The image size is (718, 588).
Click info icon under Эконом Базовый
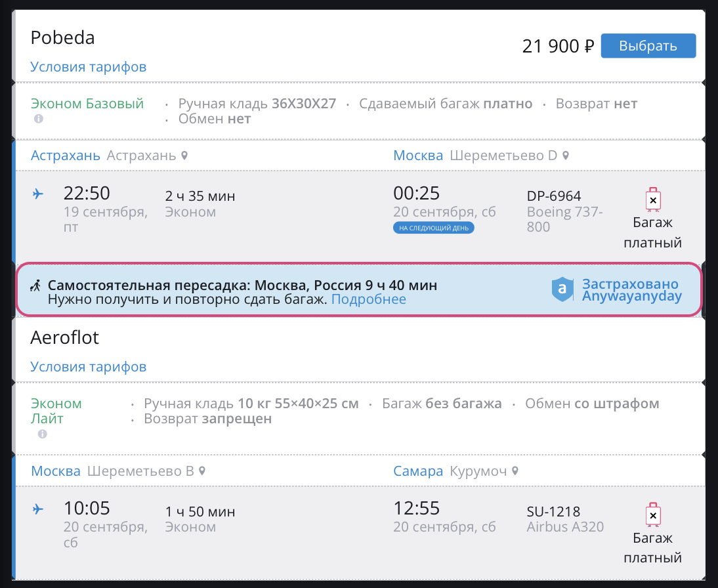point(39,119)
